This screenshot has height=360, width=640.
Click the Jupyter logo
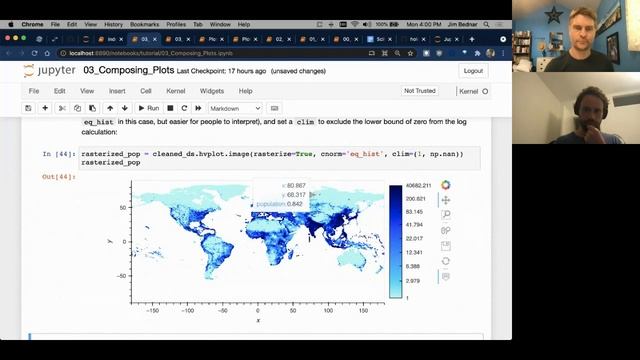(x=49, y=71)
